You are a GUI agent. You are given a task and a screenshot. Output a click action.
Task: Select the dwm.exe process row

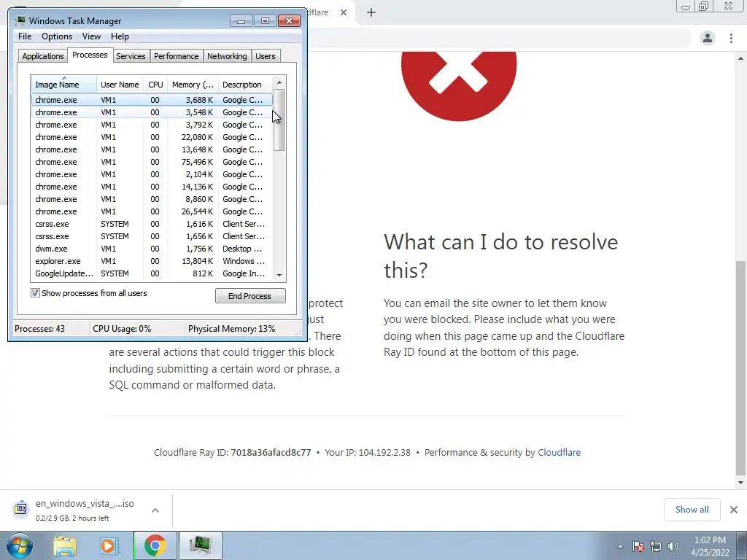[x=152, y=249]
